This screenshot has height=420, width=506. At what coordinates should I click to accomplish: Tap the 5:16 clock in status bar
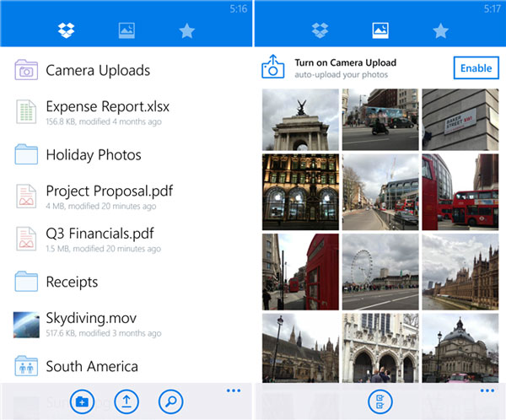tap(239, 8)
